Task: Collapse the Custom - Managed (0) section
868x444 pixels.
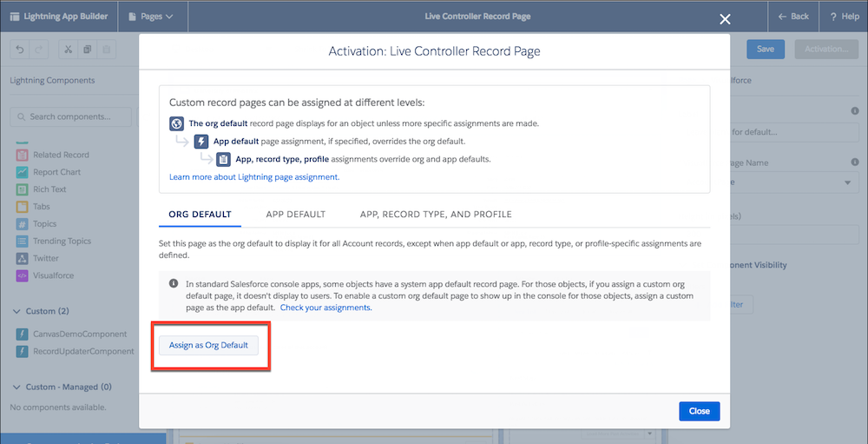Action: (16, 387)
